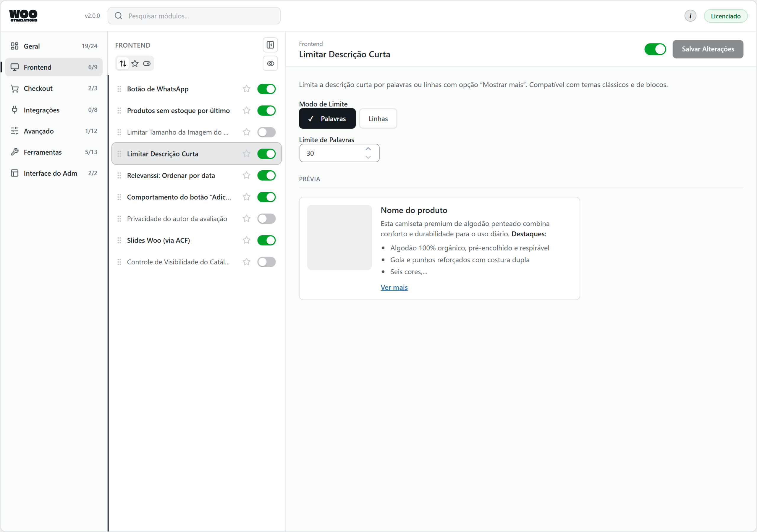Enable Privacidade do autor da avaliação

(266, 219)
